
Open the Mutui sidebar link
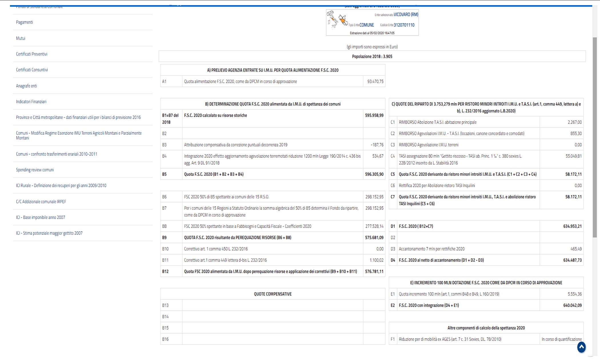pyautogui.click(x=21, y=38)
